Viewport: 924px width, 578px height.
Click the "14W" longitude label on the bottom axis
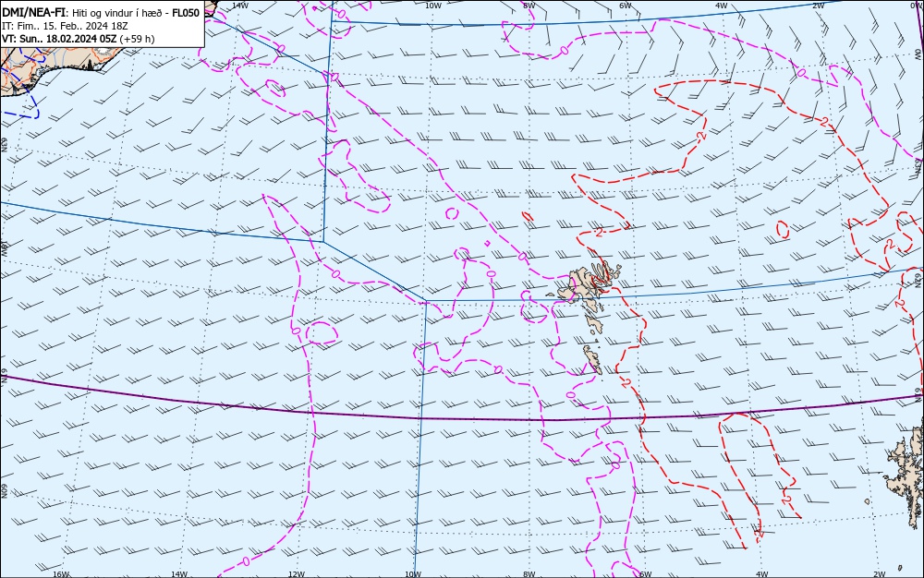179,574
